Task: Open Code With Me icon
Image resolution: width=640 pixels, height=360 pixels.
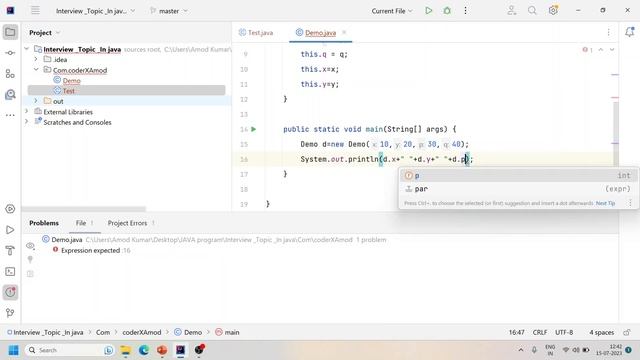Action: 511,11
